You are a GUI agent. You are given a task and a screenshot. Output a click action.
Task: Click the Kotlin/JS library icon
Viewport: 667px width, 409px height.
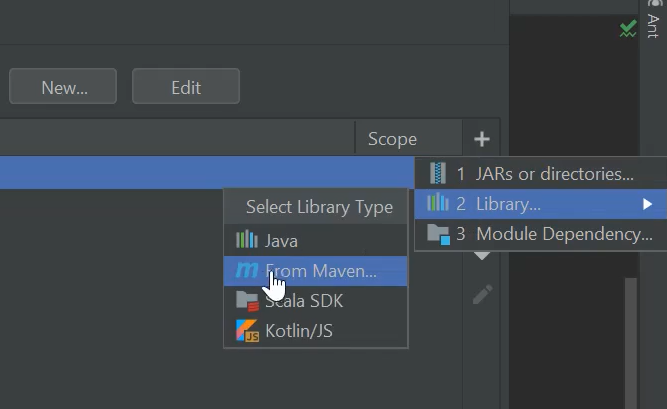pyautogui.click(x=246, y=330)
